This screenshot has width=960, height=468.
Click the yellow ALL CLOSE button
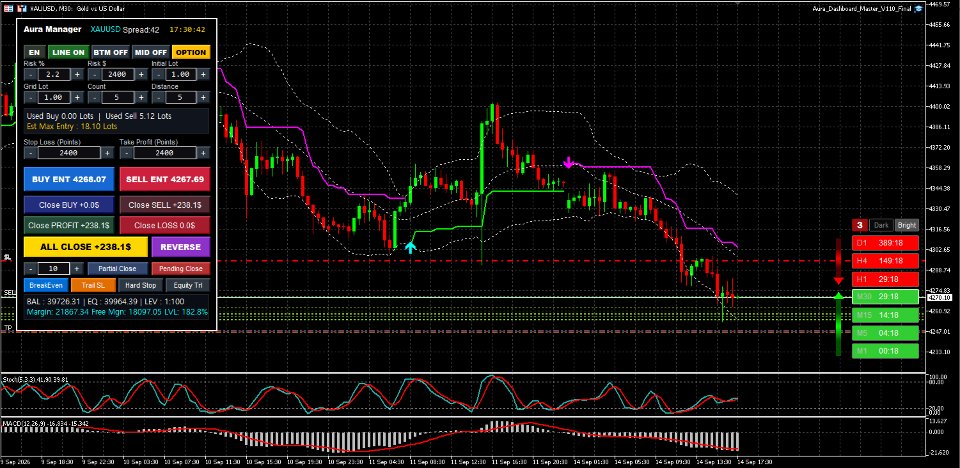pos(86,247)
